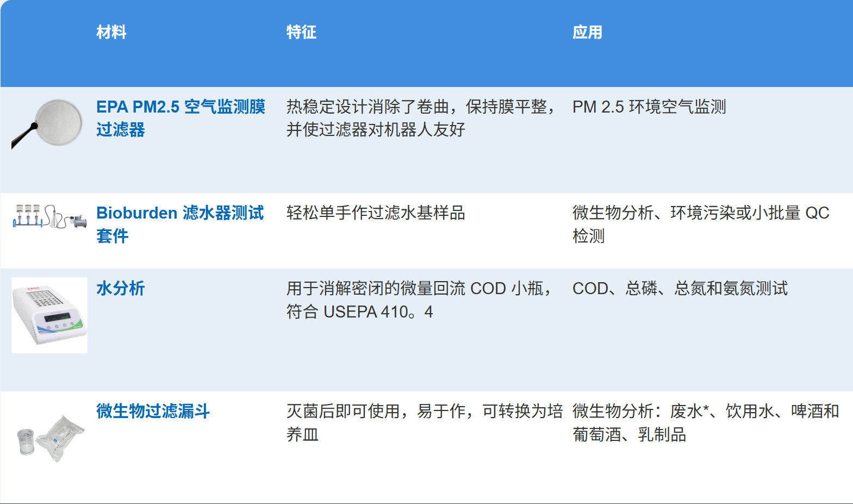Click the Bioburden filtration kit product image
Viewport: 853px width, 504px height.
click(49, 217)
